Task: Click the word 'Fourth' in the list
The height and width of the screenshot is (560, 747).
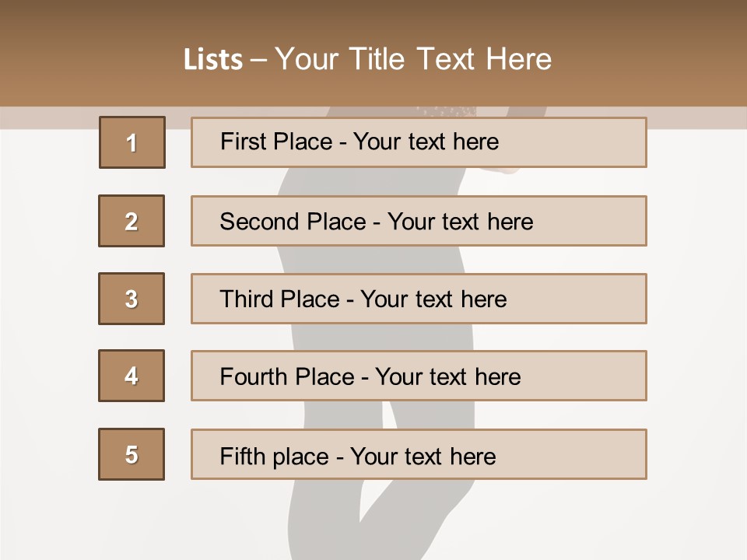Action: tap(253, 376)
